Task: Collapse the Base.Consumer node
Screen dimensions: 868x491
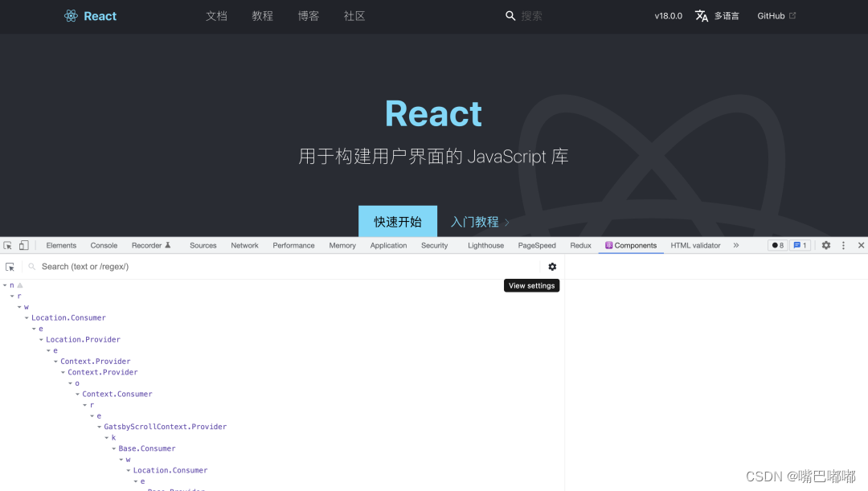Action: [113, 448]
